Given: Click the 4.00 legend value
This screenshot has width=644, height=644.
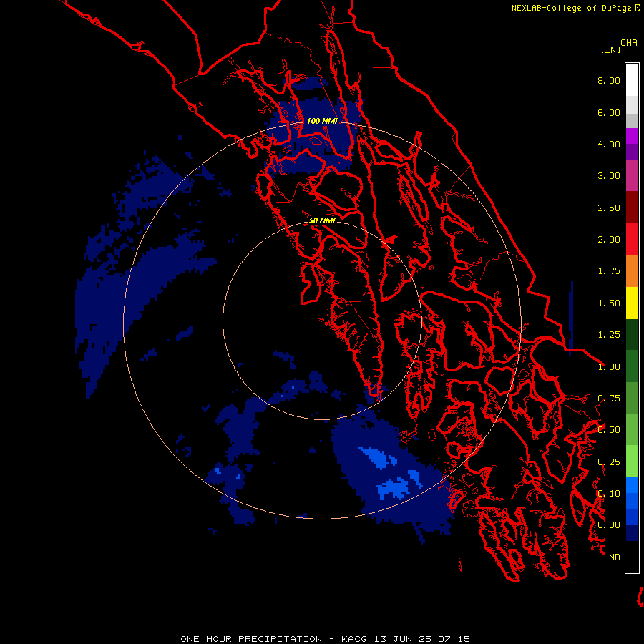Looking at the screenshot, I should click(x=609, y=144).
